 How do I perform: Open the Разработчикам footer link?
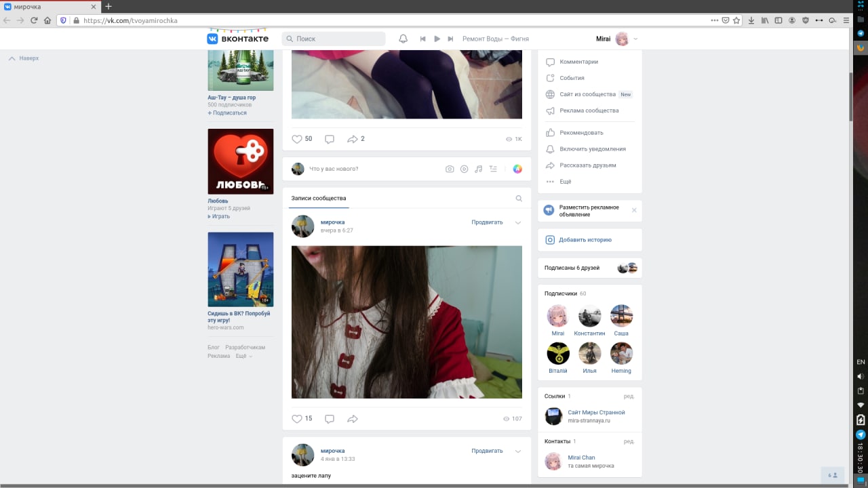click(x=245, y=347)
